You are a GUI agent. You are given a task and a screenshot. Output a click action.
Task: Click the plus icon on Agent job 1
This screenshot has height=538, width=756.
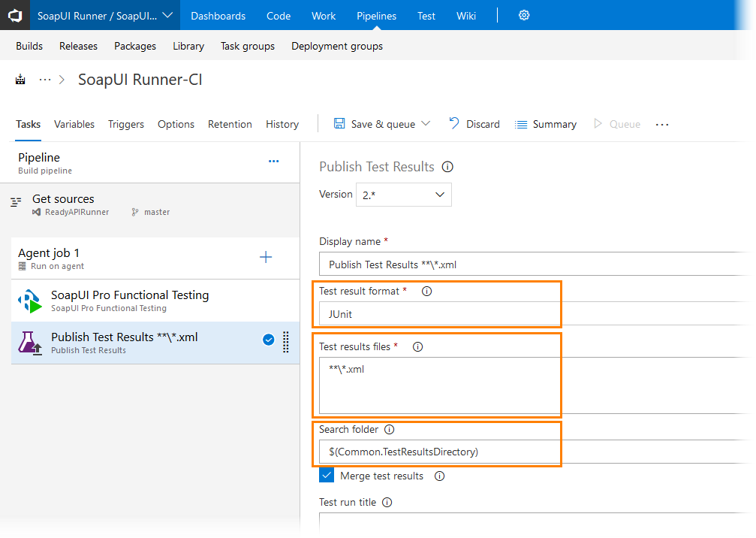[266, 257]
